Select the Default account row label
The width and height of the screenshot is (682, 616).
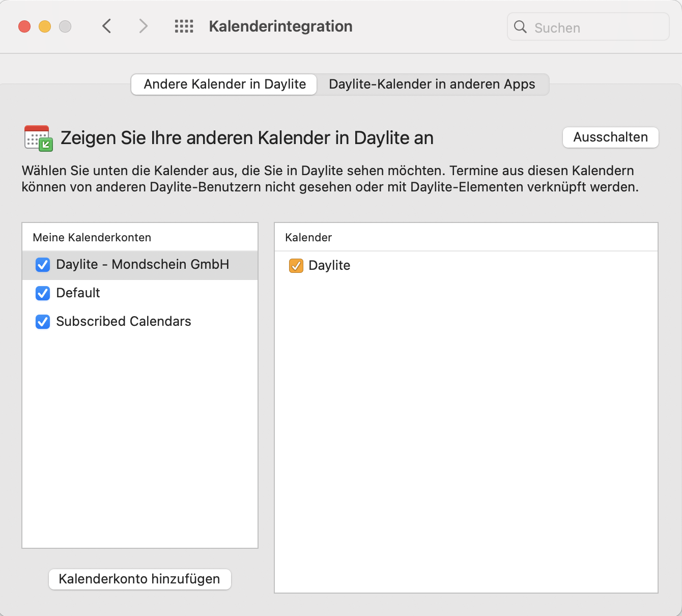coord(78,293)
